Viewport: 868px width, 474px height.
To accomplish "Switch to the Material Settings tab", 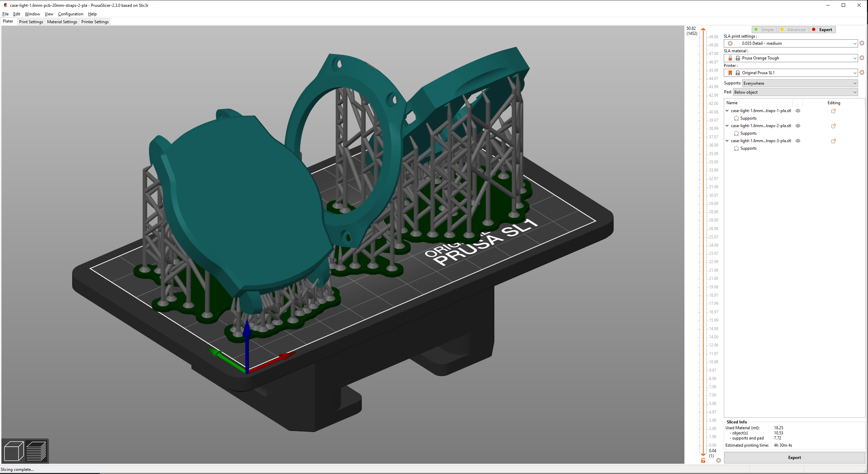I will pyautogui.click(x=62, y=22).
